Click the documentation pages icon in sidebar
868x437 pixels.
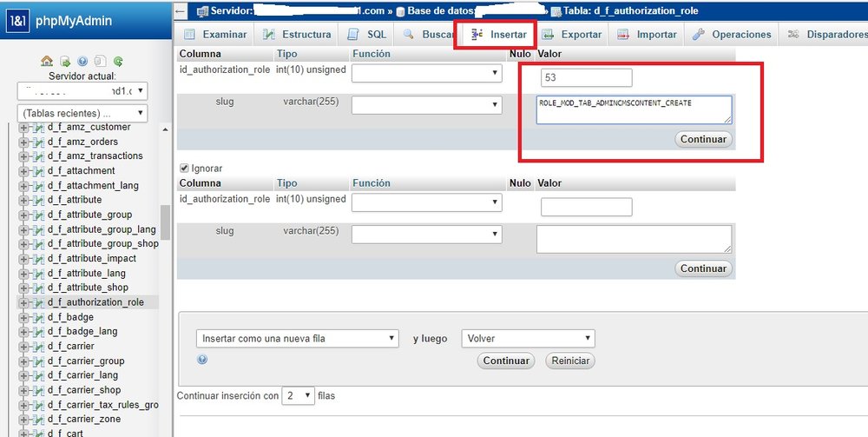(x=100, y=62)
